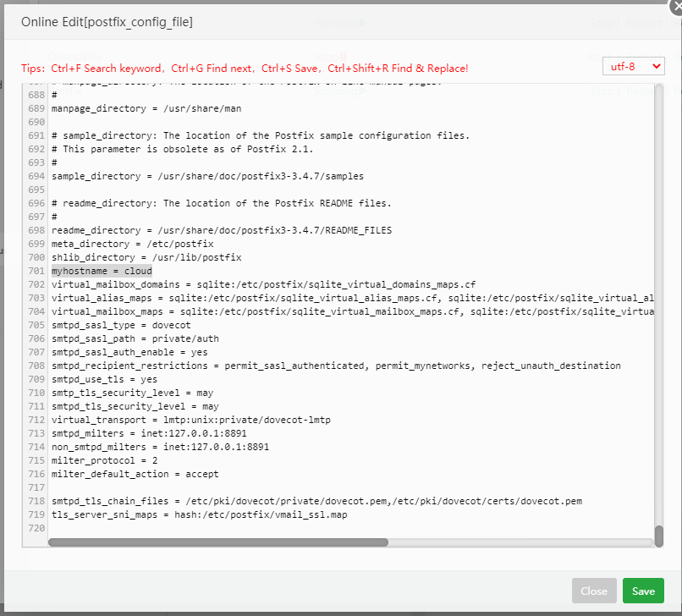Click the readme_directory README_FILES line

point(222,230)
